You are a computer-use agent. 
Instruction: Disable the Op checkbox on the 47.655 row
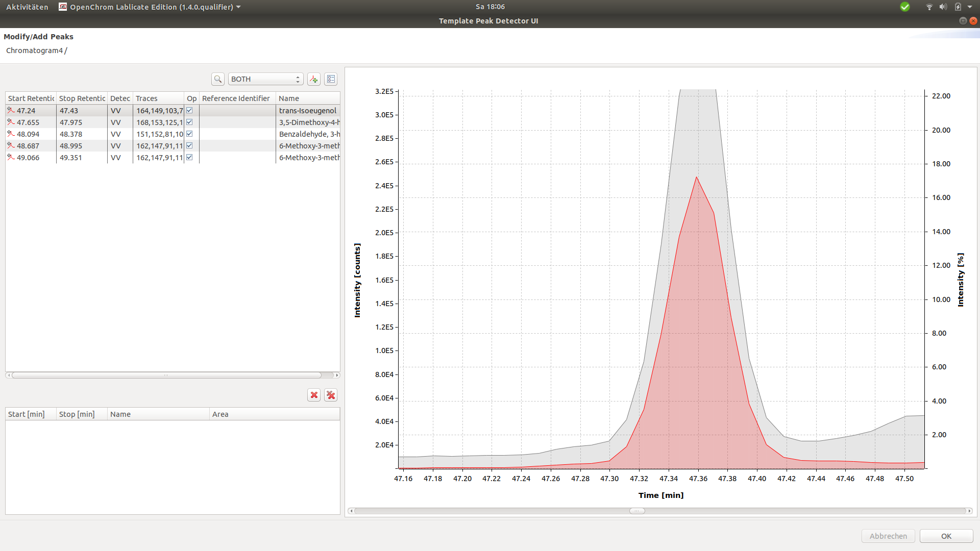[189, 122]
